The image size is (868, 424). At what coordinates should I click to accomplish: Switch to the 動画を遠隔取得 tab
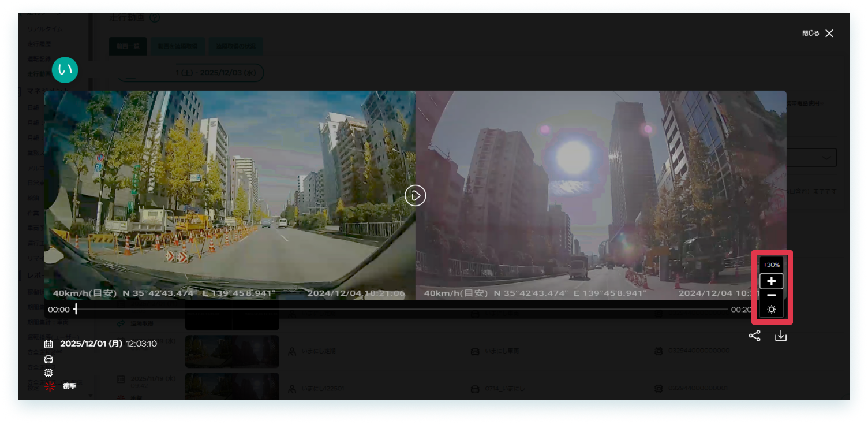coord(178,46)
